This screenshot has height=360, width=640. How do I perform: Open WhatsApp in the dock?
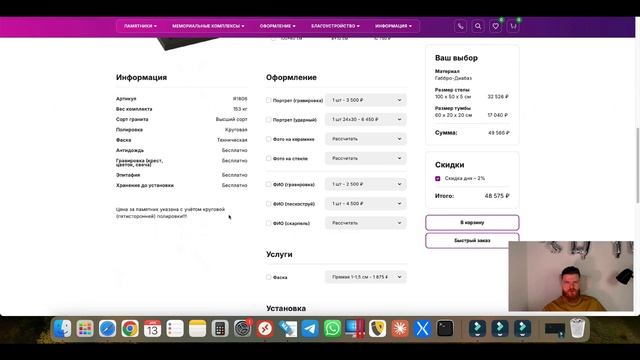(333, 329)
